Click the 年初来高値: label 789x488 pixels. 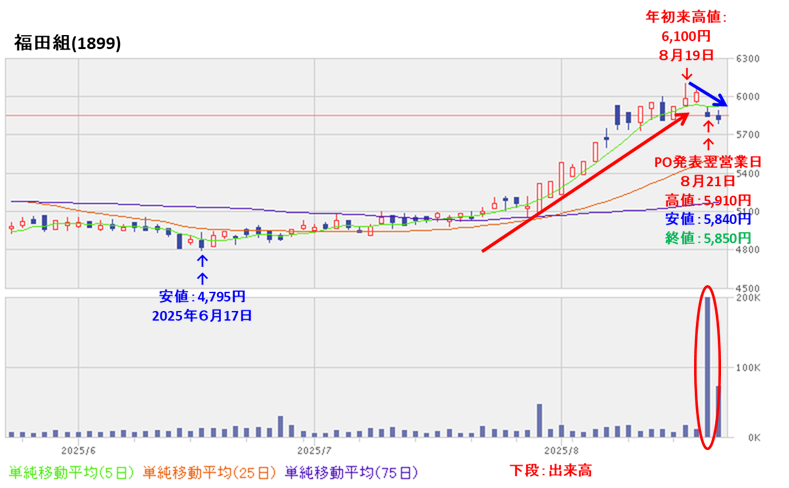(x=686, y=18)
